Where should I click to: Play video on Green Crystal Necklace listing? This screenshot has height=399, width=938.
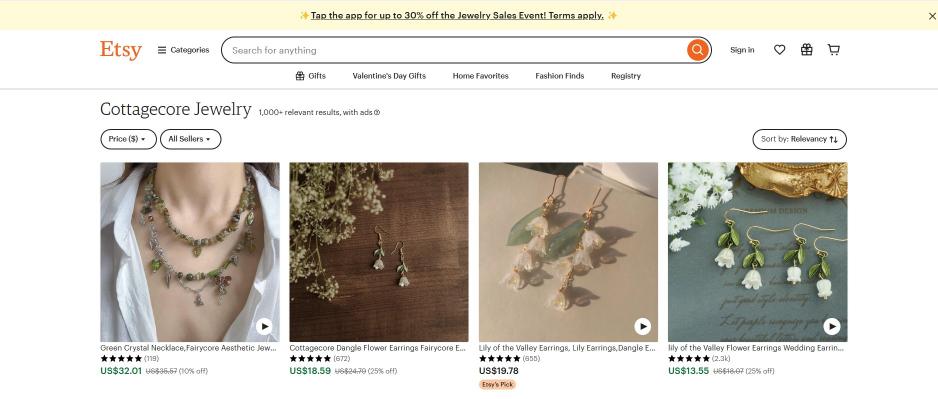(264, 327)
